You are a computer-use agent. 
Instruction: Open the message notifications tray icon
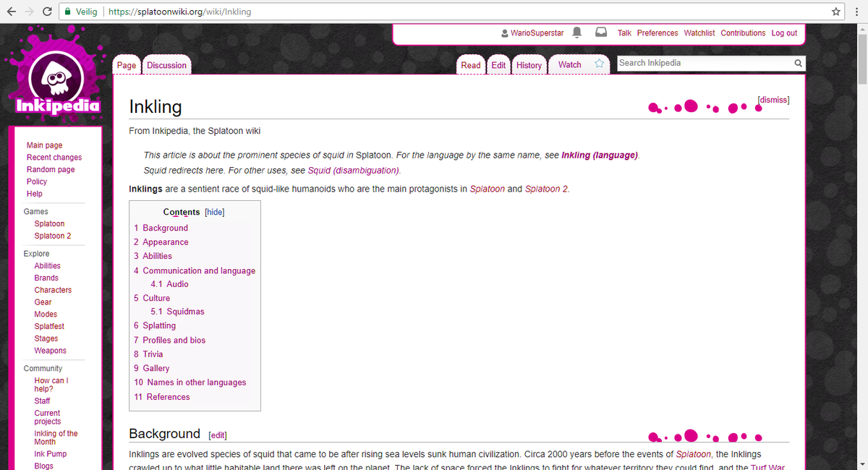(x=600, y=32)
